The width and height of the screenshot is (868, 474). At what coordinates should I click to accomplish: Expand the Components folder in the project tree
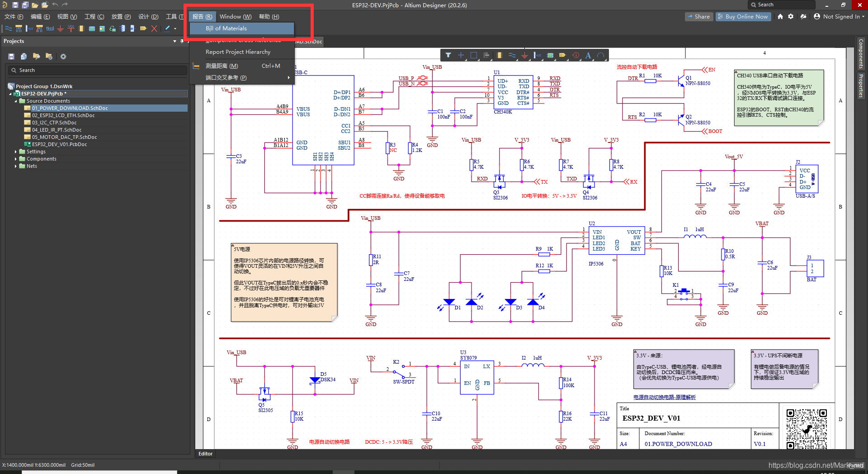pos(16,159)
